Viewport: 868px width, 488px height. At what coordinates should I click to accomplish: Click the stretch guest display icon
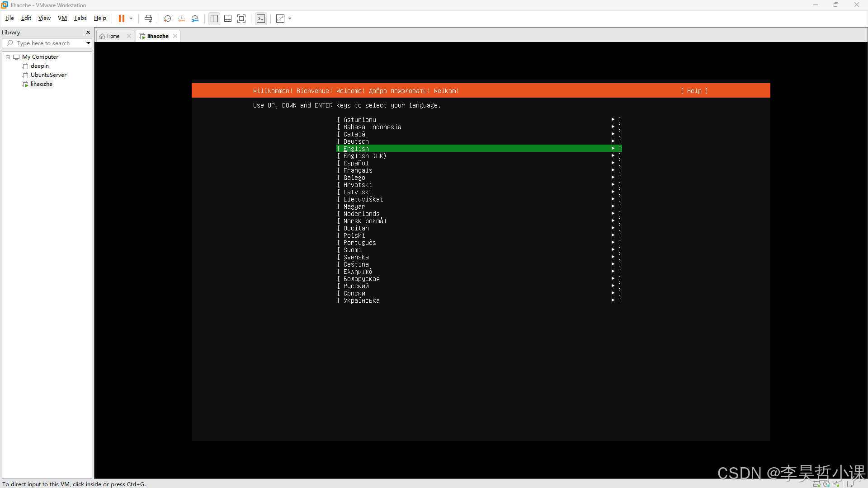pyautogui.click(x=280, y=19)
